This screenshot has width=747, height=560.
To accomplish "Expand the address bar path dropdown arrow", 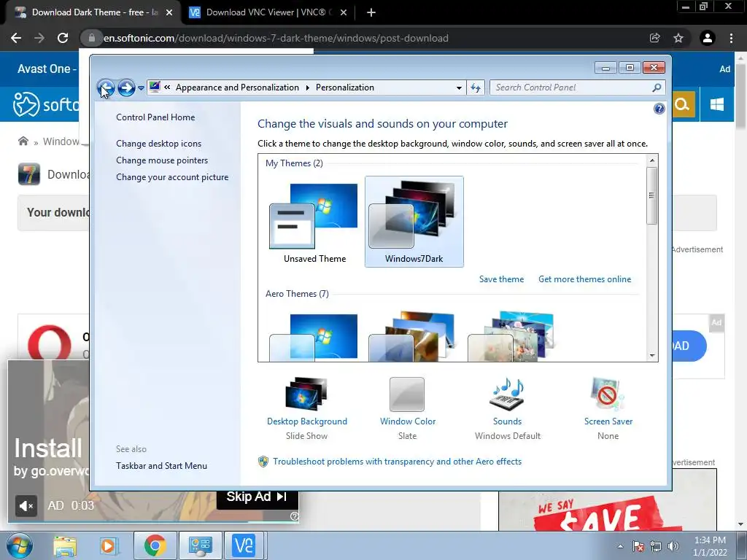I will pos(459,87).
